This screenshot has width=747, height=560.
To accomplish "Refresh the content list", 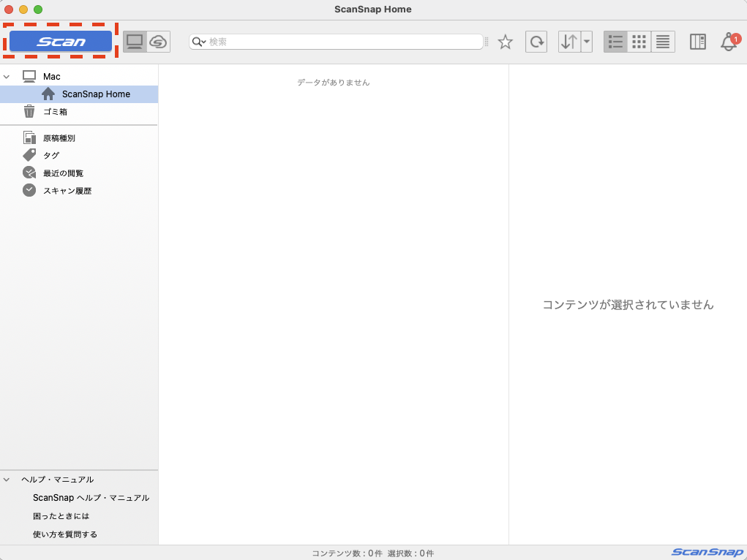I will 536,42.
